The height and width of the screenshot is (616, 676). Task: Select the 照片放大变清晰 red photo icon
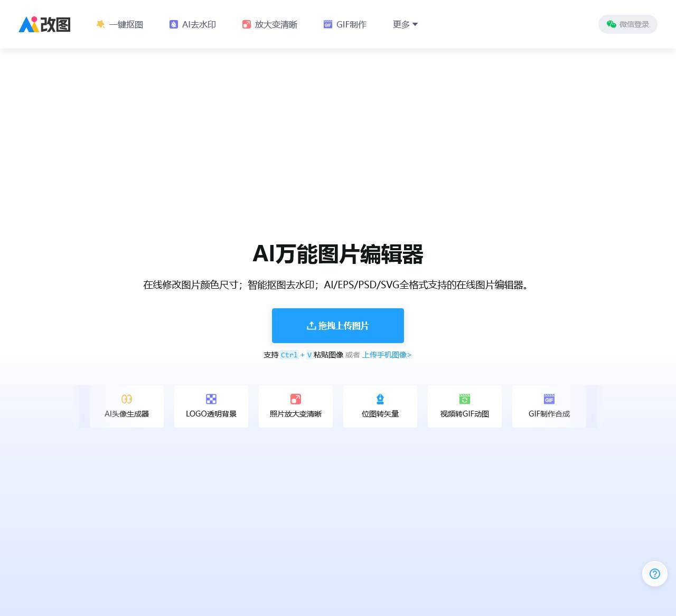point(296,399)
